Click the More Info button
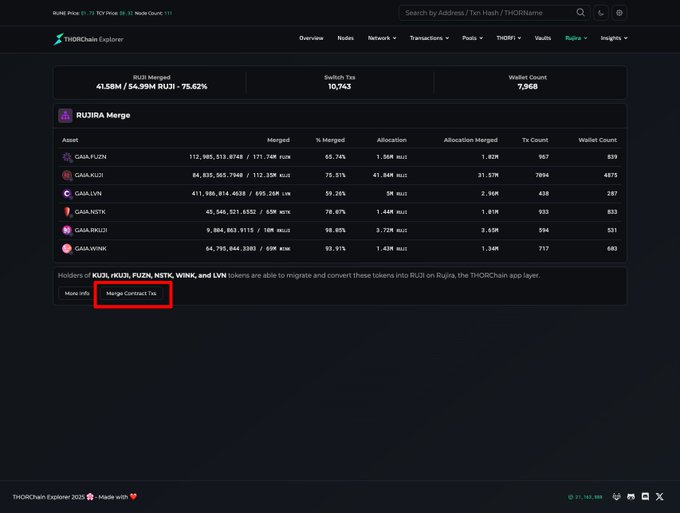680x513 pixels. [77, 293]
